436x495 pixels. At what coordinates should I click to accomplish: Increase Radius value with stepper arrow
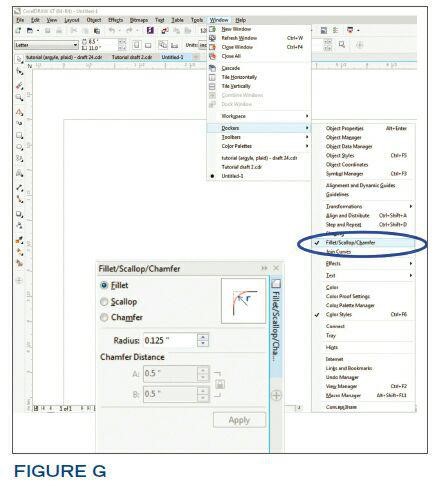(x=203, y=337)
